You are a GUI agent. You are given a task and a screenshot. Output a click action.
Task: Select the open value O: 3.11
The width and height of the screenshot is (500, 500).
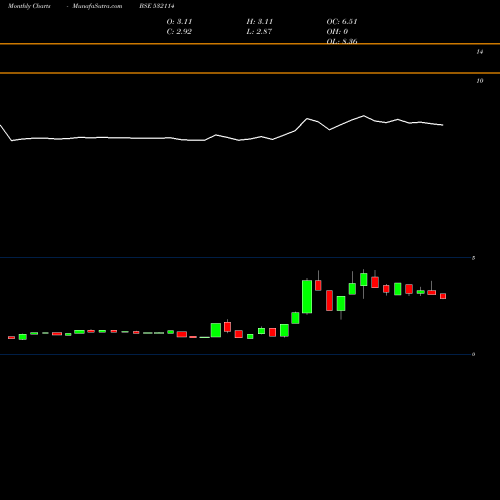179,22
